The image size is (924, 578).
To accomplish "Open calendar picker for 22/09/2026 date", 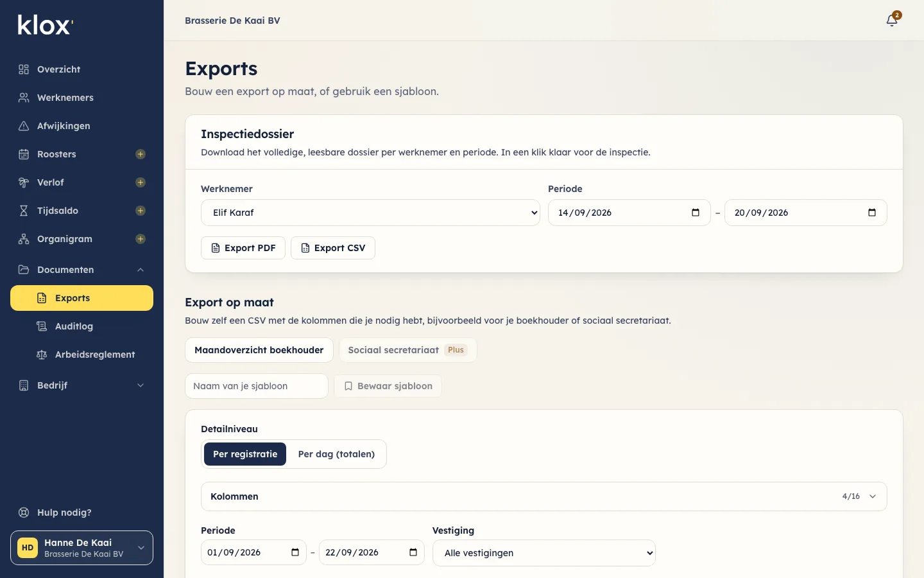I will click(x=413, y=552).
